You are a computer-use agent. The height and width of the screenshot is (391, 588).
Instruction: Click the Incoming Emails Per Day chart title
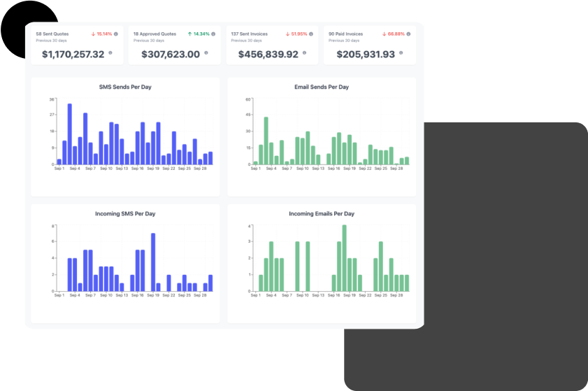tap(322, 213)
